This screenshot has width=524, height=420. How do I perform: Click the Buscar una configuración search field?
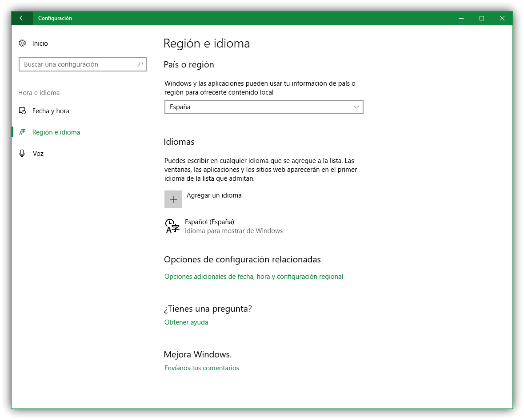tap(83, 64)
